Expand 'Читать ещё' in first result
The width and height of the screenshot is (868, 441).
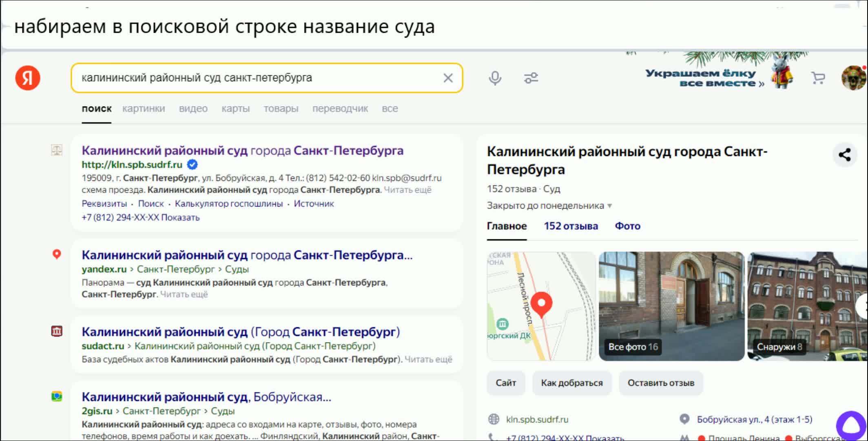click(x=407, y=190)
